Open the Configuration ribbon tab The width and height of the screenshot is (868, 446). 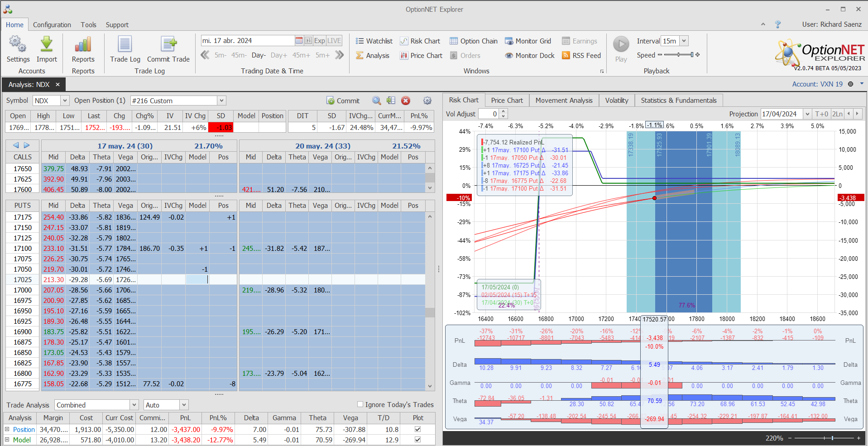click(x=52, y=25)
